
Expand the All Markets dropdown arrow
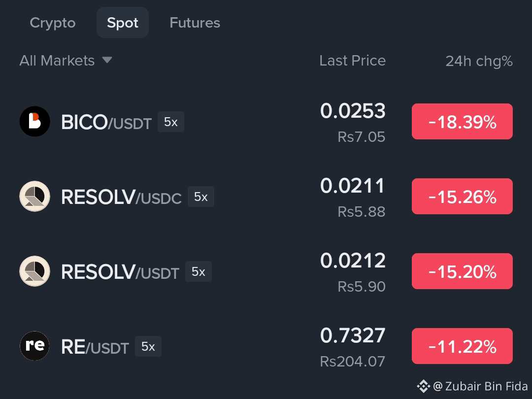[x=107, y=61]
